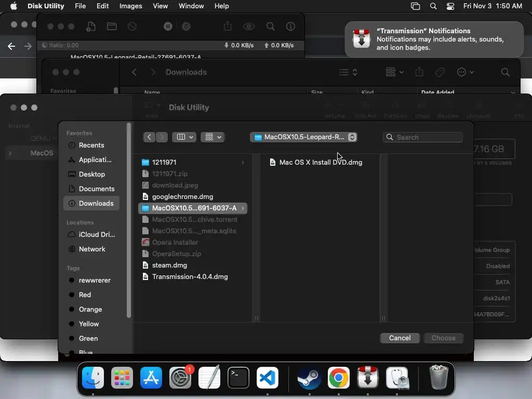Open the View menu
532x399 pixels.
[160, 6]
